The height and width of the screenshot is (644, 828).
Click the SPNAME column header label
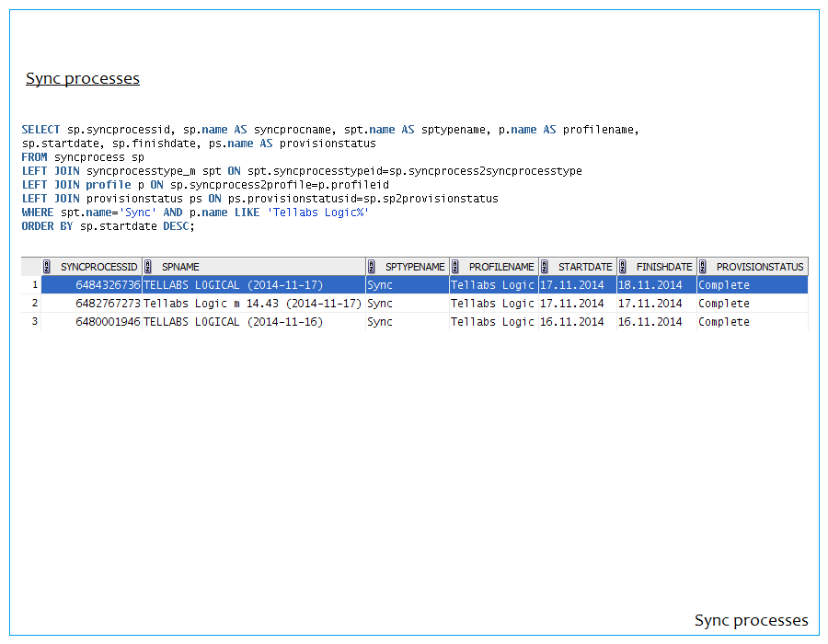pyautogui.click(x=180, y=267)
